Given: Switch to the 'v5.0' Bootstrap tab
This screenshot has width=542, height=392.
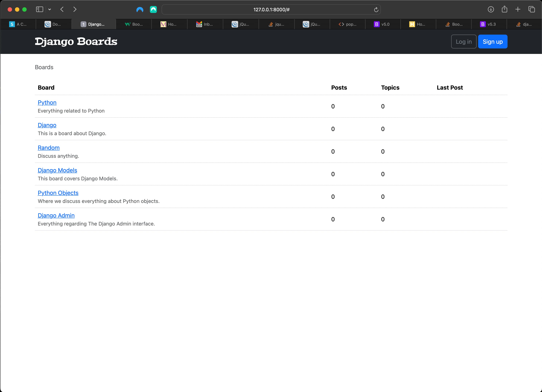Looking at the screenshot, I should 383,24.
